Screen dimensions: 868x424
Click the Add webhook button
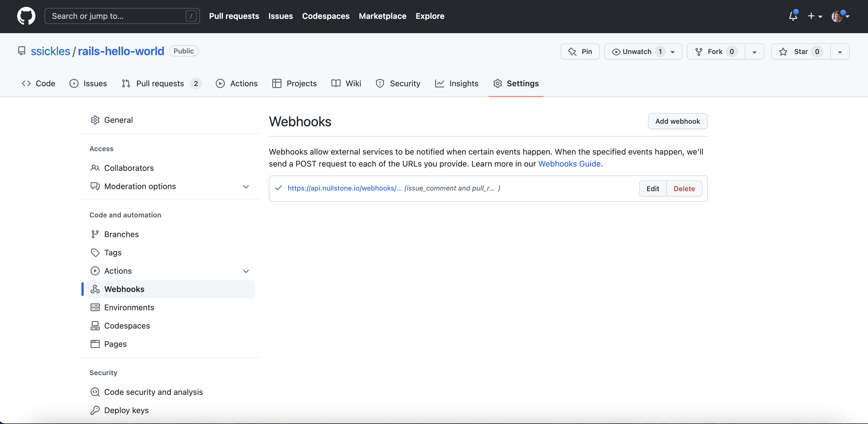pos(678,121)
